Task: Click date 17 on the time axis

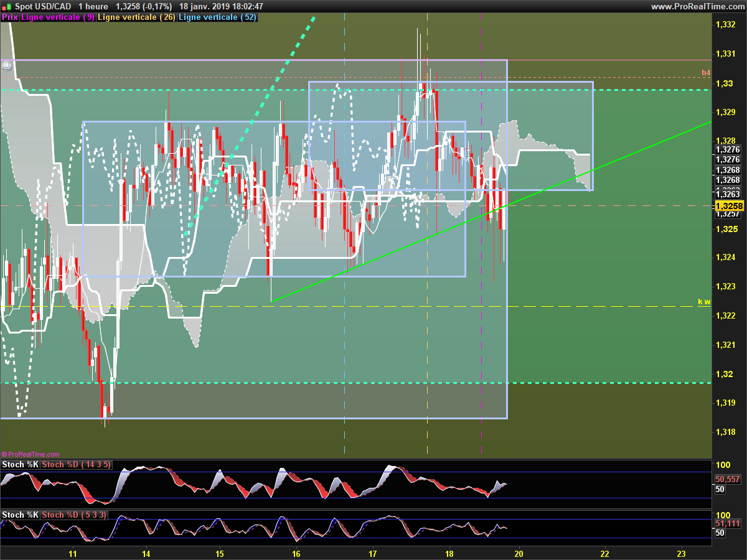Action: pos(373,553)
